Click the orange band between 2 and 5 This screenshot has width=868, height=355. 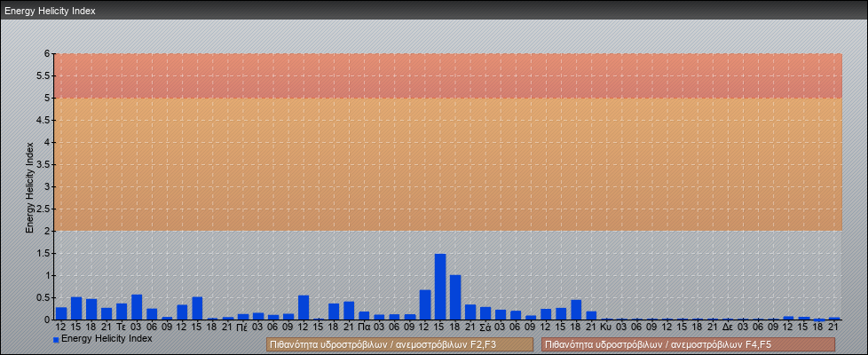[447, 164]
